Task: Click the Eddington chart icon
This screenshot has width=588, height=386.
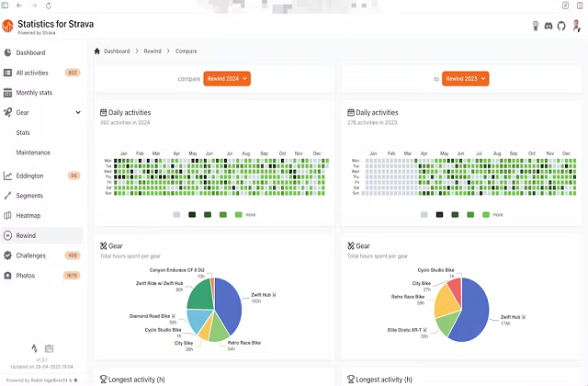Action: 7,176
